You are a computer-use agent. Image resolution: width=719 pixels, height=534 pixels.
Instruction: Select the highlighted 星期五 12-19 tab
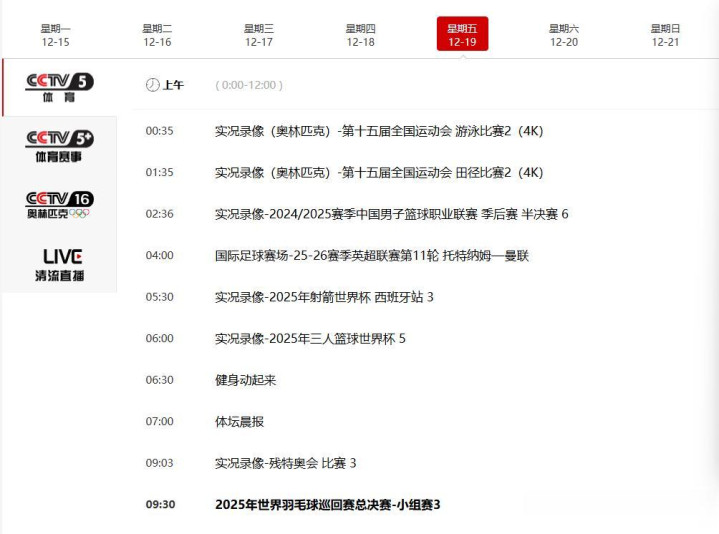[462, 34]
